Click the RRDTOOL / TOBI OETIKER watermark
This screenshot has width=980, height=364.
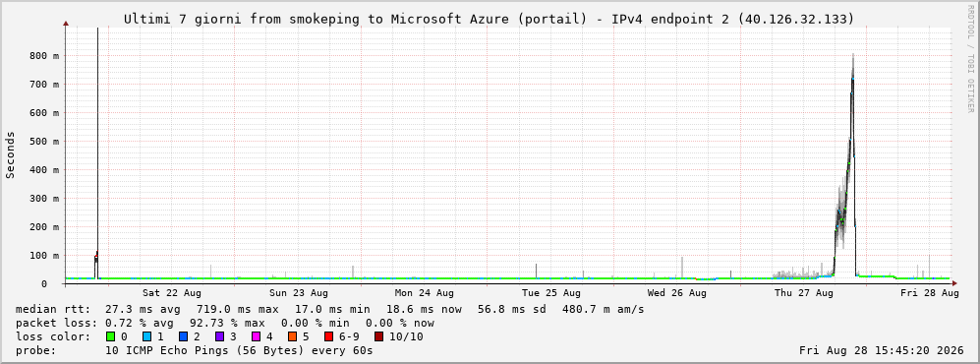coord(970,59)
